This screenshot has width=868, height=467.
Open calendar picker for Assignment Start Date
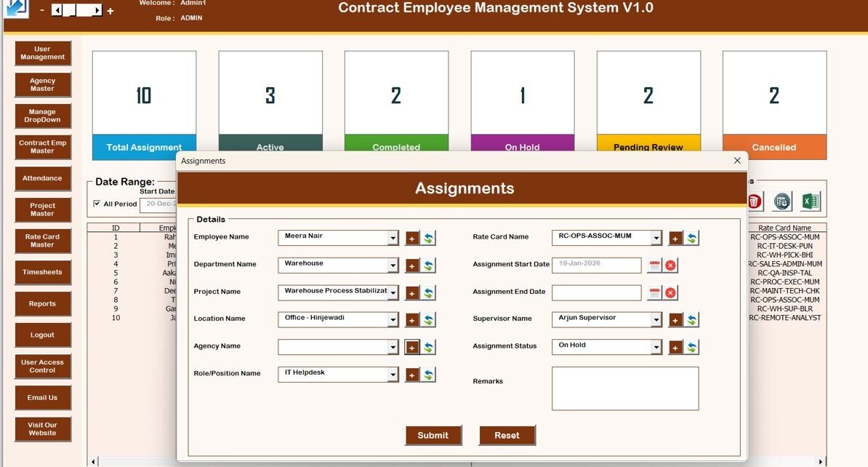click(654, 266)
